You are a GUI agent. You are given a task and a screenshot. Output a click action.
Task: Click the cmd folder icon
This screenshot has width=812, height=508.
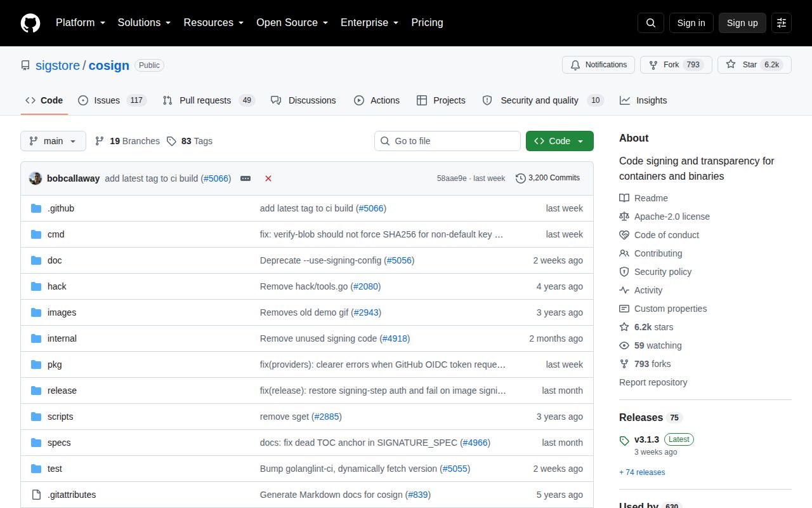36,234
